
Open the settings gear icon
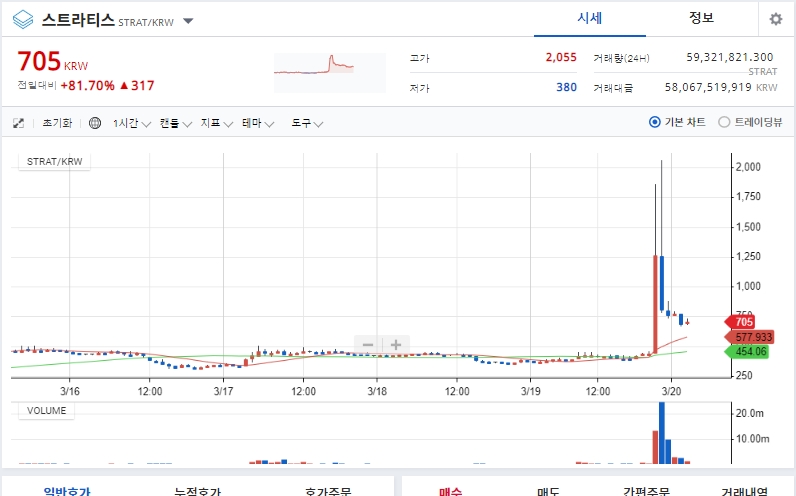coord(776,19)
